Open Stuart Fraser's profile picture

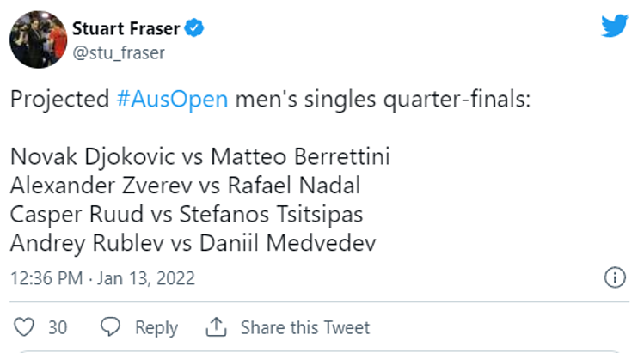coord(36,40)
